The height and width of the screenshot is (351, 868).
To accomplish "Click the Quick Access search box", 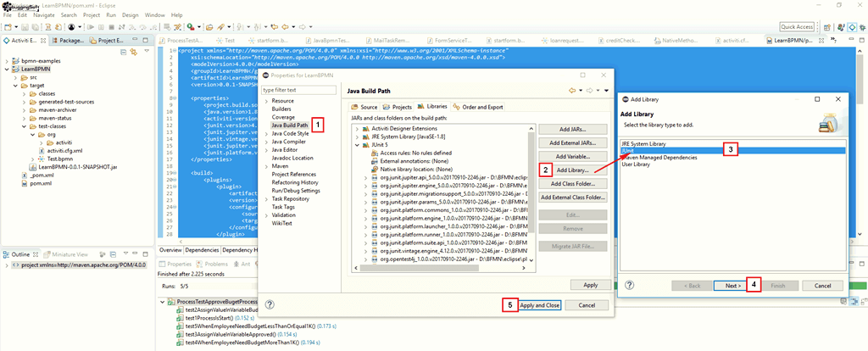I will click(x=797, y=26).
